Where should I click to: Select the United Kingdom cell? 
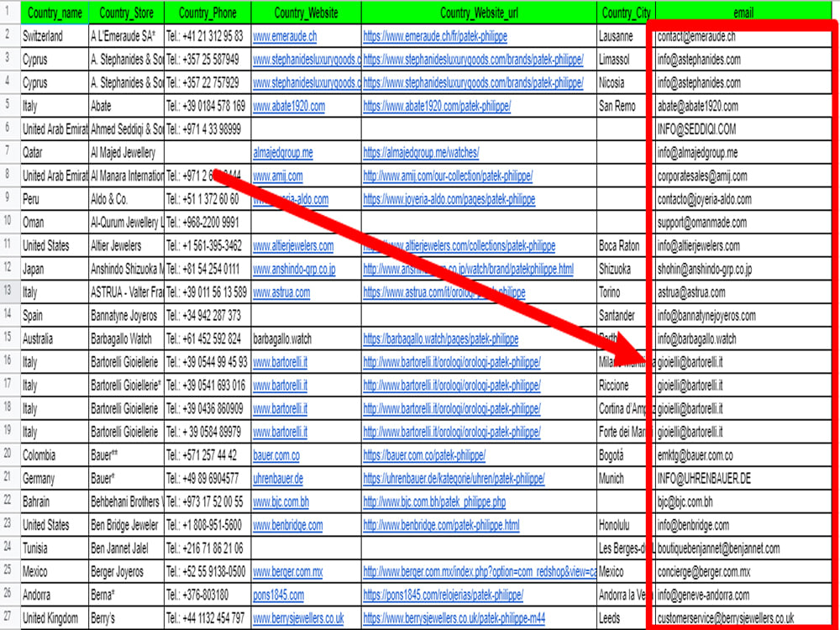(55, 618)
